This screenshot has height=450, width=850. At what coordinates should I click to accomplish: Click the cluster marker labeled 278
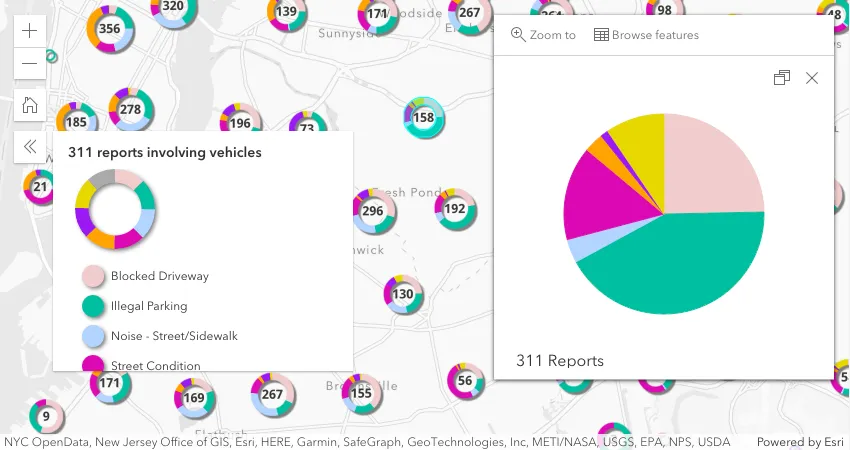tap(131, 109)
